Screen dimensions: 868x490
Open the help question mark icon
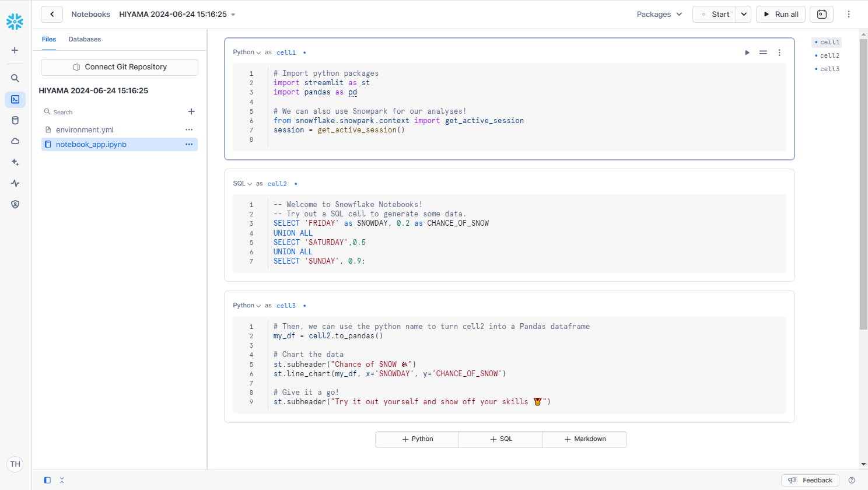[x=852, y=480]
